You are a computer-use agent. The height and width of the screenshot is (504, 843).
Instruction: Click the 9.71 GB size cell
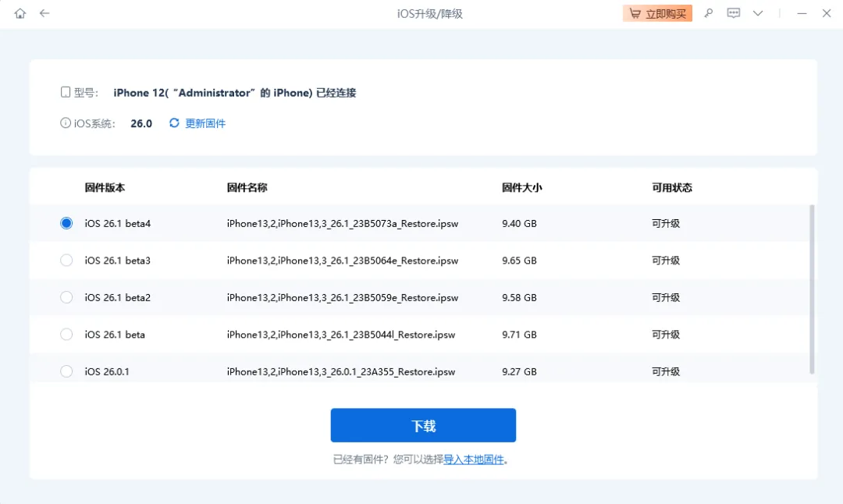[519, 335]
